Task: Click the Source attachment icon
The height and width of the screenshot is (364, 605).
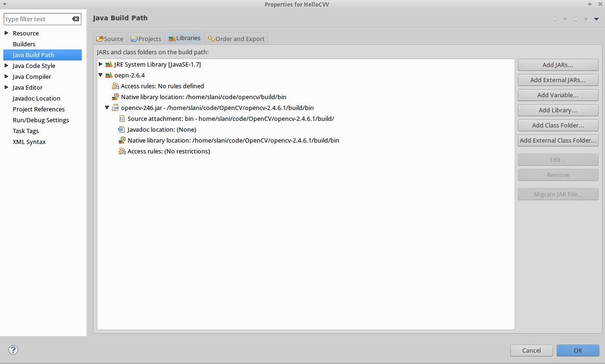Action: click(x=122, y=119)
